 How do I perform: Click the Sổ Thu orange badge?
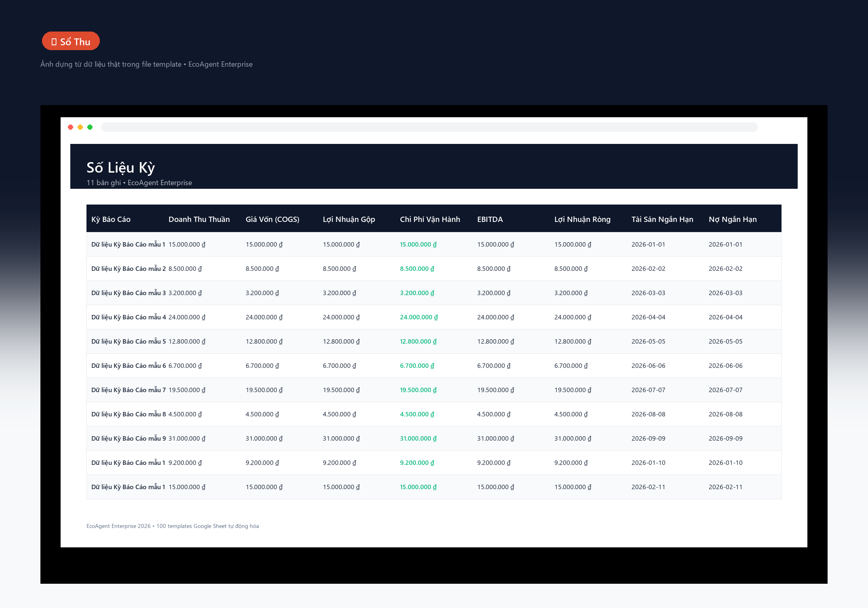pos(71,41)
